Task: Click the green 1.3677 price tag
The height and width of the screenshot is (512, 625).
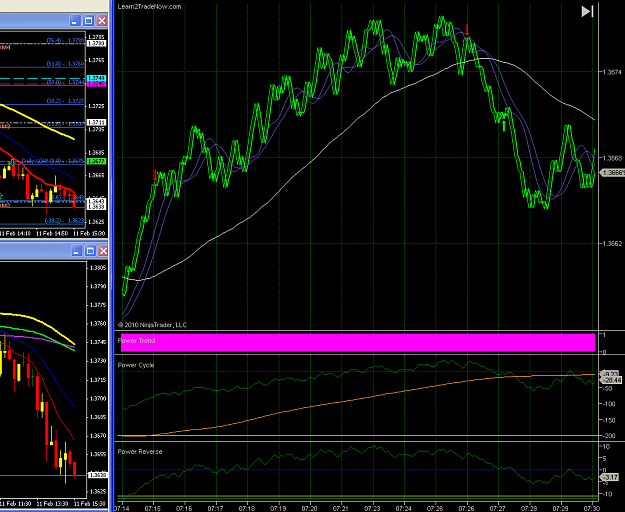Action: [96, 161]
